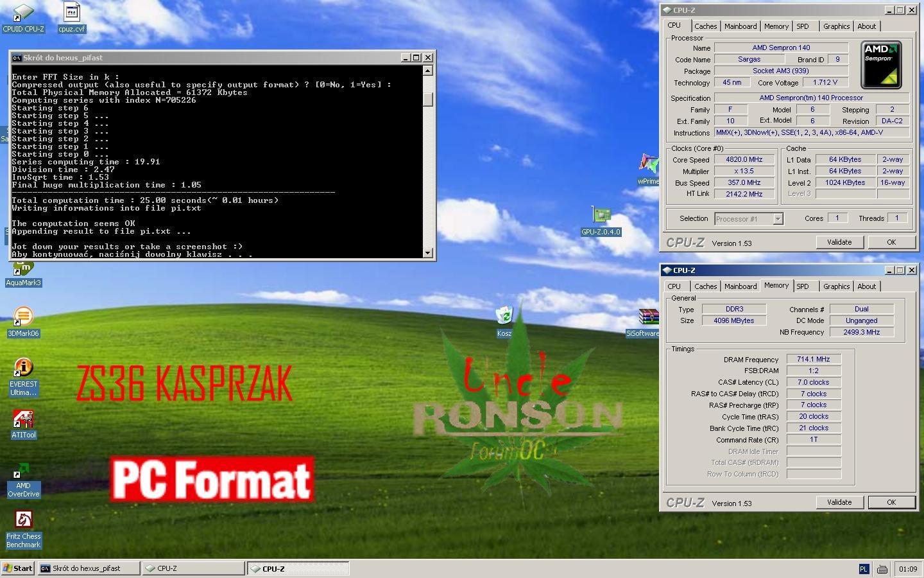Open the cpuz.cvf file icon
The height and width of the screenshot is (578, 924).
click(71, 17)
